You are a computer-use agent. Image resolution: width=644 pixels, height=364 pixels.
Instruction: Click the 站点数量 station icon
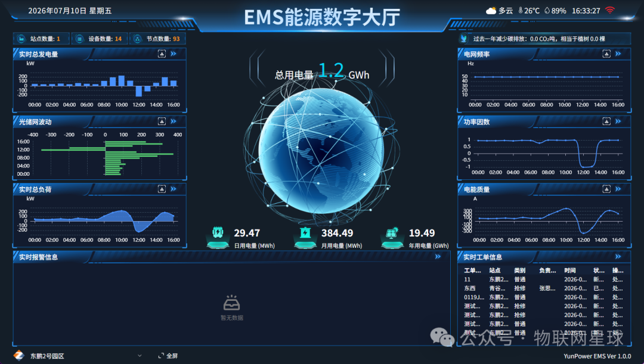(x=21, y=39)
